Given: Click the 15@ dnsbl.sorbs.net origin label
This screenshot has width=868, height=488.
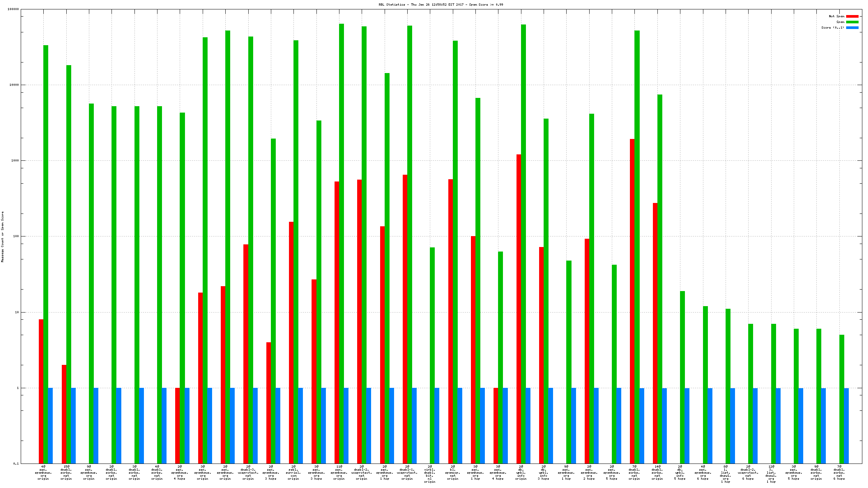Looking at the screenshot, I should coord(66,473).
